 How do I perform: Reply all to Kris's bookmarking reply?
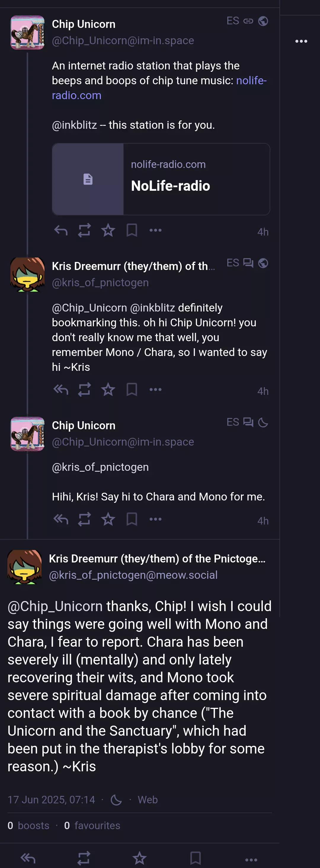[x=61, y=390]
